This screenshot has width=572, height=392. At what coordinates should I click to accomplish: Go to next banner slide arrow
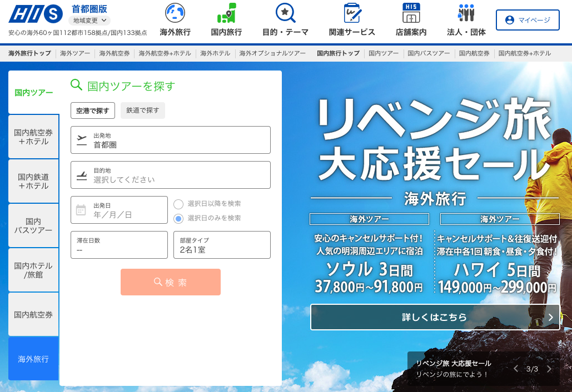(549, 369)
